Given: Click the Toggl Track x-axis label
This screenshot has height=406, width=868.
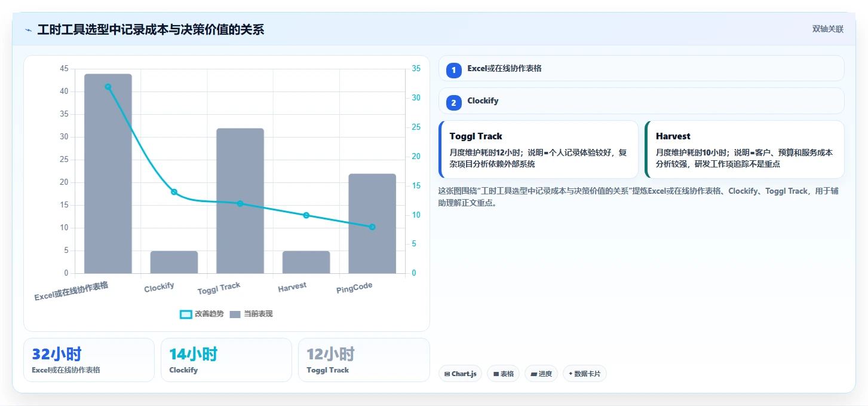Looking at the screenshot, I should pyautogui.click(x=219, y=288).
